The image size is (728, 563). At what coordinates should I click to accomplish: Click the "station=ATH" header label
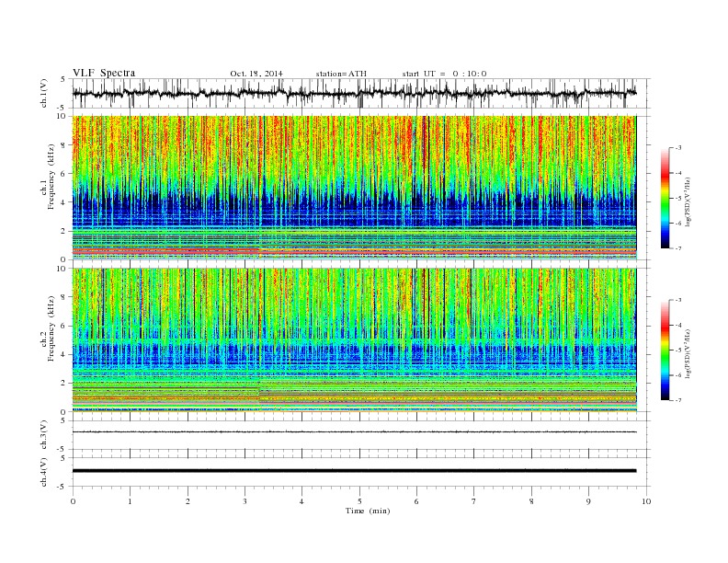click(x=341, y=74)
